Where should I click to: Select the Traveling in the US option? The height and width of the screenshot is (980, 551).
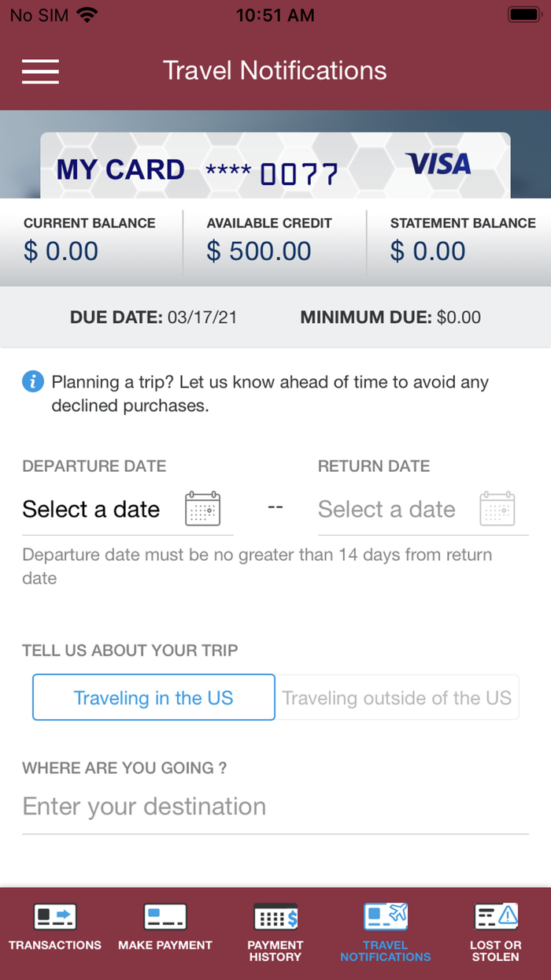153,697
